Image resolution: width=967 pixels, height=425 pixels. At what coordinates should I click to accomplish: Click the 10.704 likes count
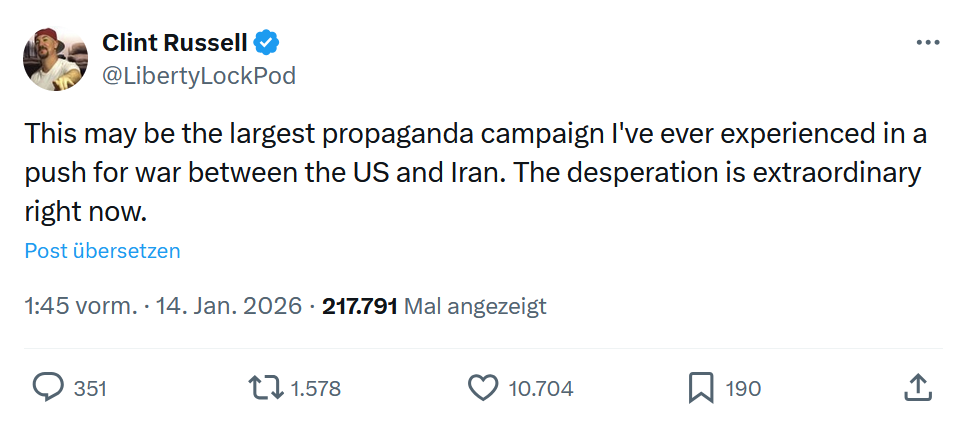coord(541,389)
